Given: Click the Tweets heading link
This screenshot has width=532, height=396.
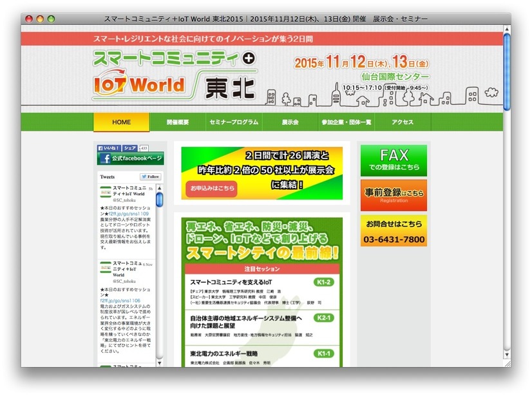Looking at the screenshot, I should 107,177.
